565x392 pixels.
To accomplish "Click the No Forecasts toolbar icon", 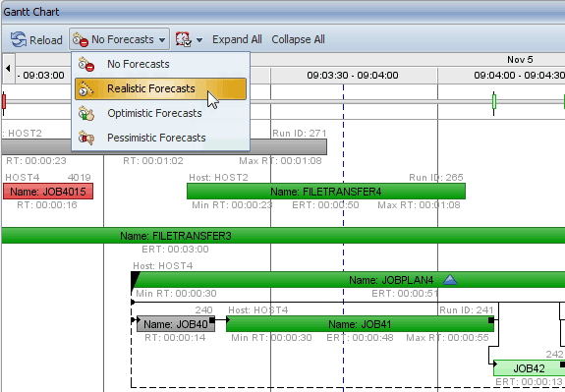I will pyautogui.click(x=80, y=39).
